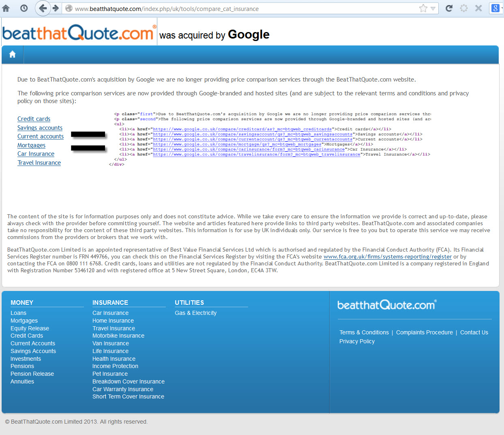This screenshot has width=504, height=435.
Task: Select Car Insurance in the footer INSURANCE column
Action: [x=110, y=313]
